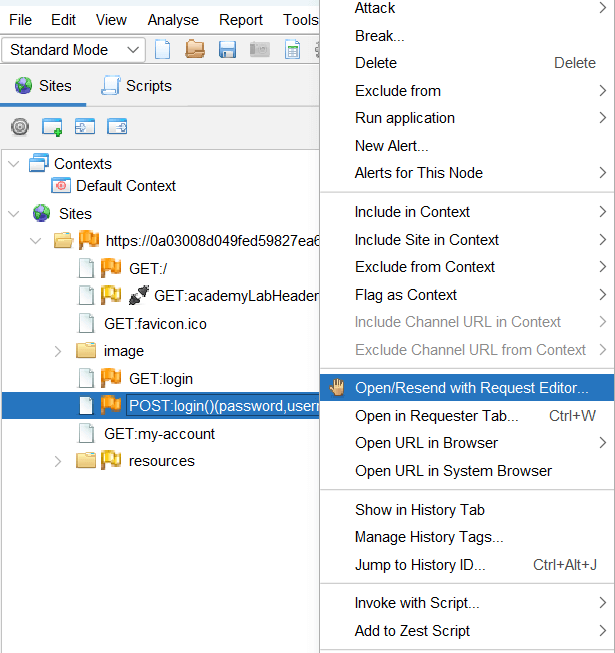Viewport: 615px width, 653px height.
Task: Switch to the Sites tab
Action: [43, 86]
